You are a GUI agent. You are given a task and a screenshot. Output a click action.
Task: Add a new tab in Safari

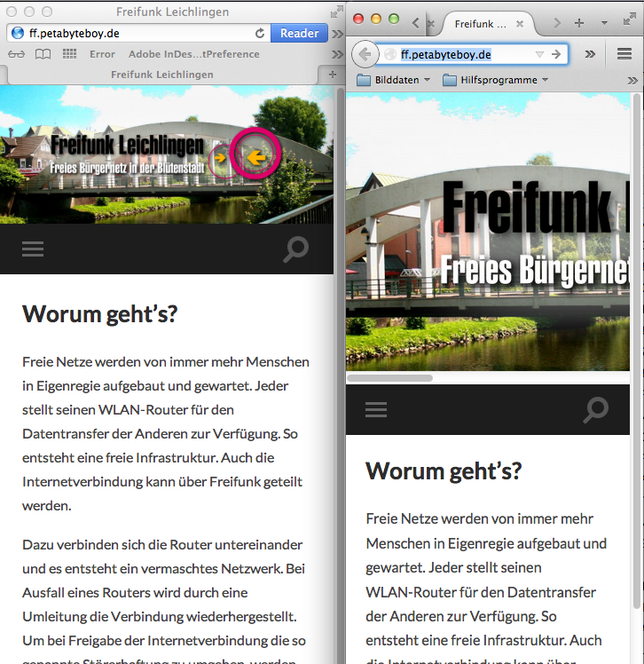click(x=333, y=75)
